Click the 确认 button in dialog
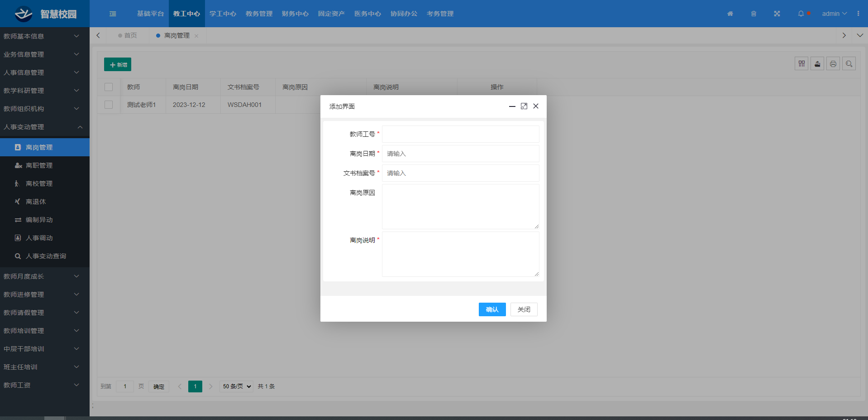This screenshot has height=420, width=868. coord(492,309)
